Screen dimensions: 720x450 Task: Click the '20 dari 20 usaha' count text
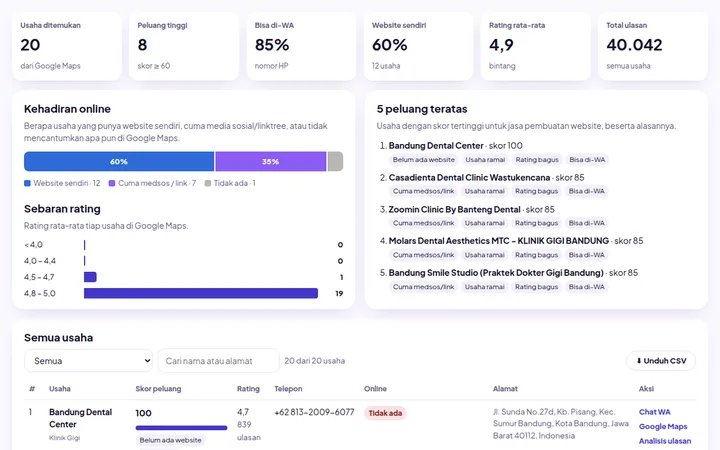(315, 361)
